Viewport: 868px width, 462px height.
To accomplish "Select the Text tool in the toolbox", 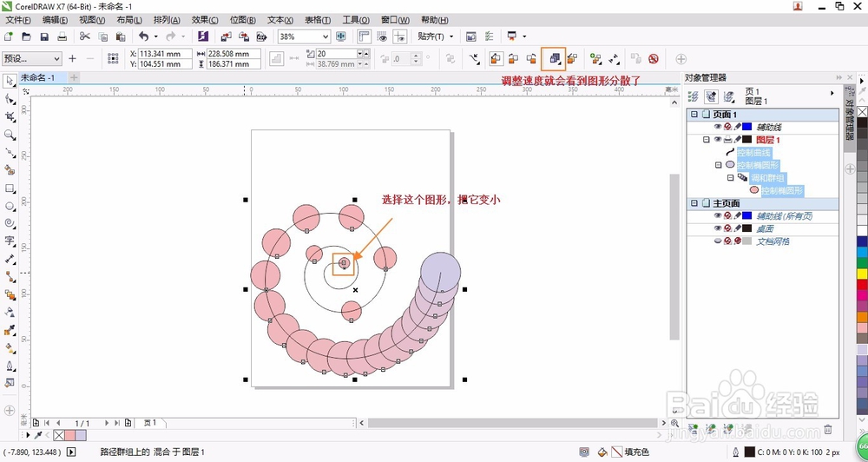I will click(10, 241).
